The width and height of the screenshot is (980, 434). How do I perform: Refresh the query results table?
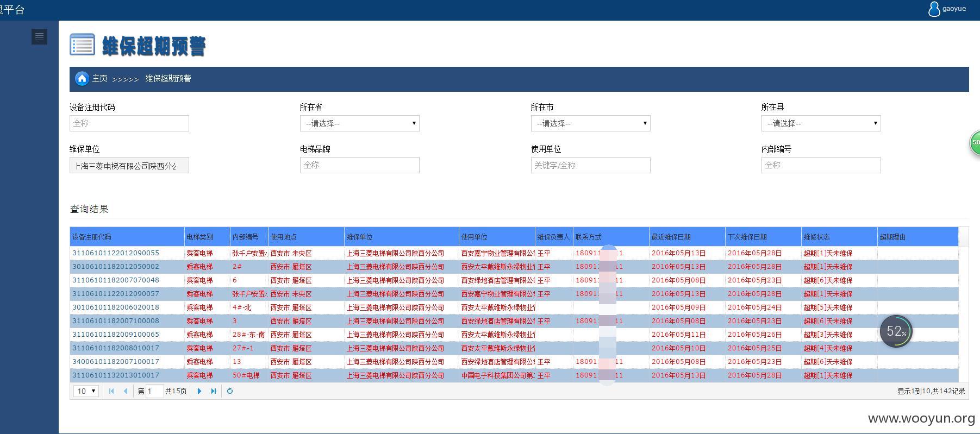(230, 391)
